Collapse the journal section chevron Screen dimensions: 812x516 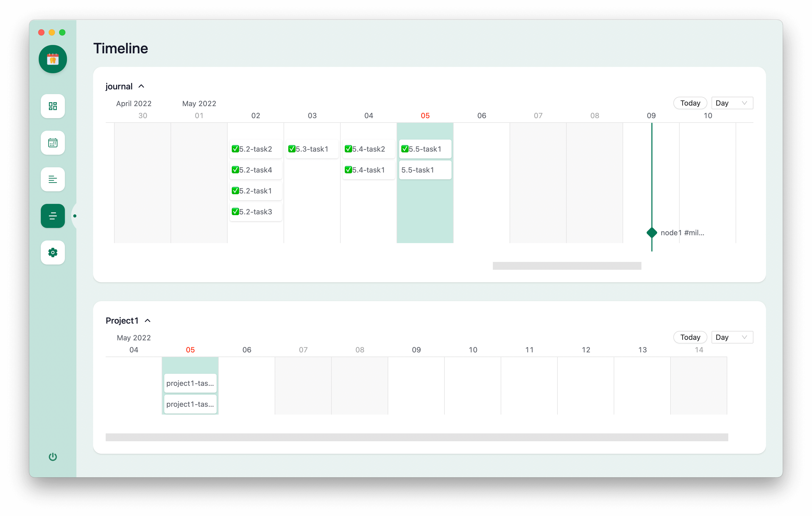[x=142, y=86]
